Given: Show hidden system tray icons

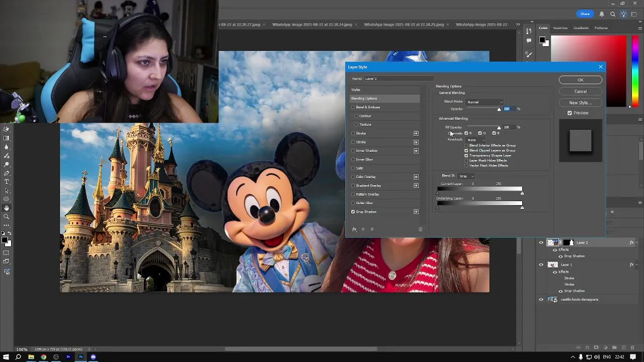Looking at the screenshot, I should (573, 357).
